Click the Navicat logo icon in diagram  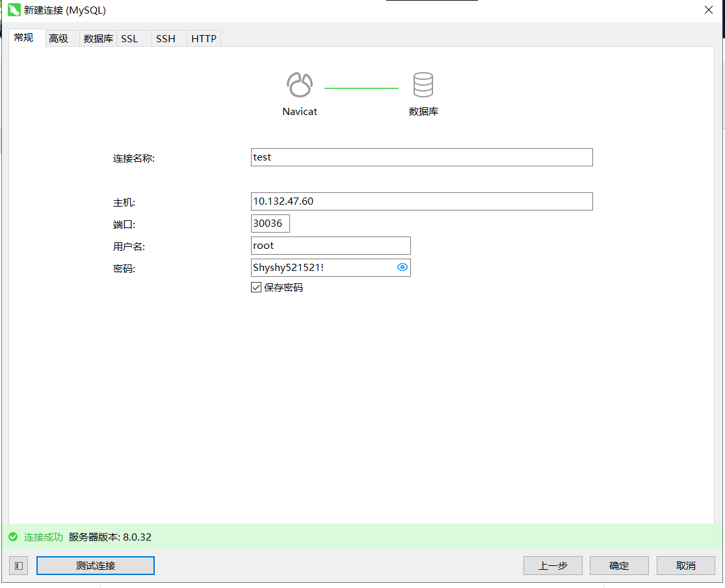click(x=300, y=84)
